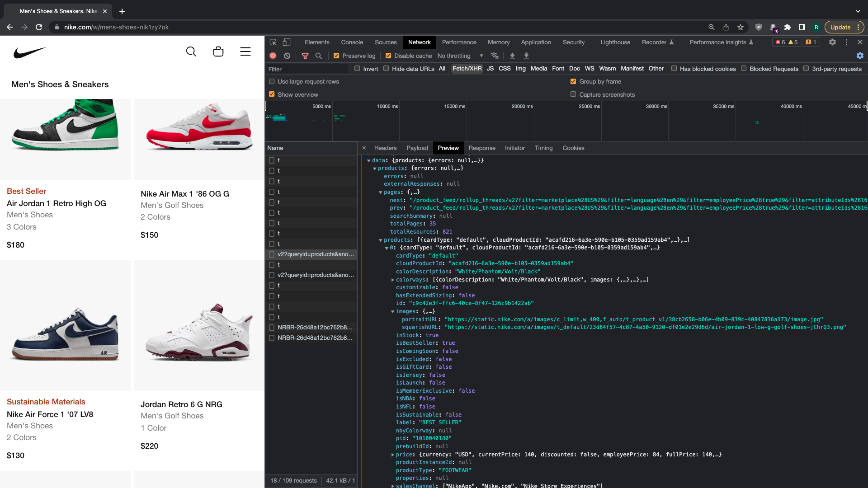Enable Use large request rows
The image size is (868, 488).
pos(272,81)
